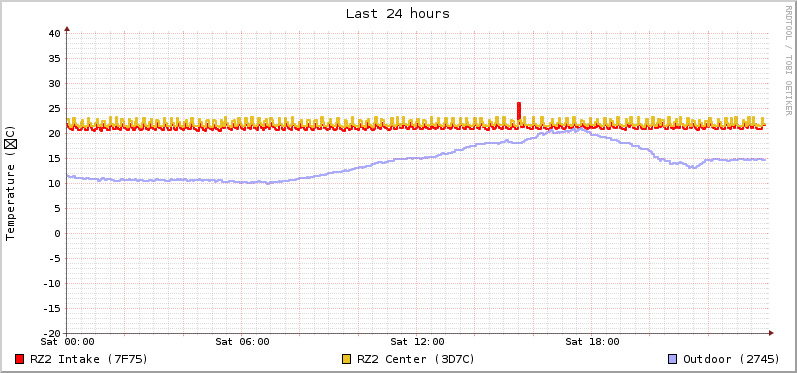Click the Temperature axis title
The width and height of the screenshot is (797, 373).
point(10,183)
